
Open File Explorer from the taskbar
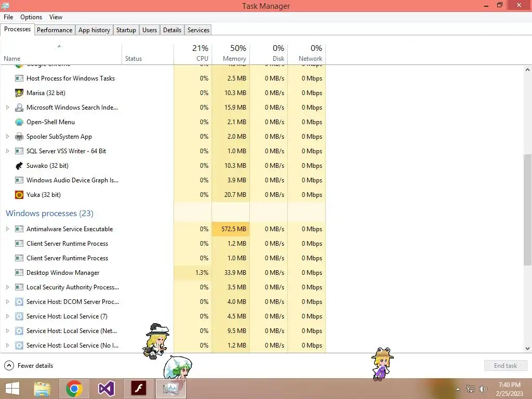pos(42,389)
